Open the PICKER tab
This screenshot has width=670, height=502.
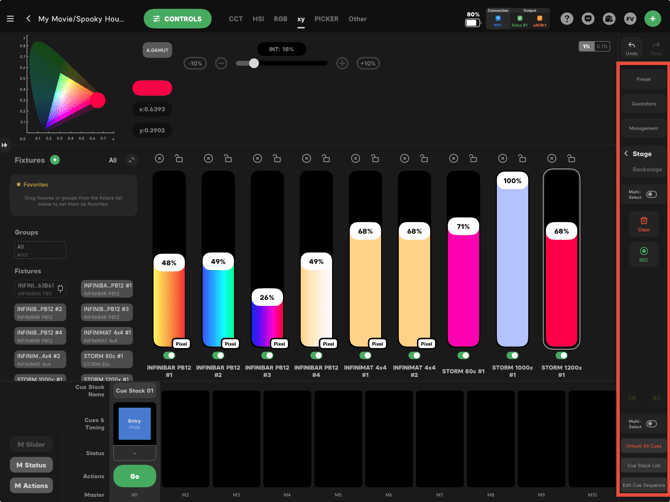tap(326, 19)
